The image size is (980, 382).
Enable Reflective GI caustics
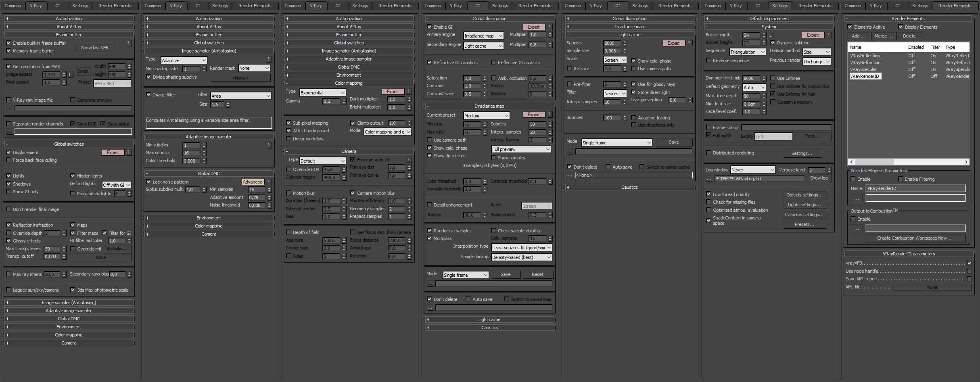493,63
